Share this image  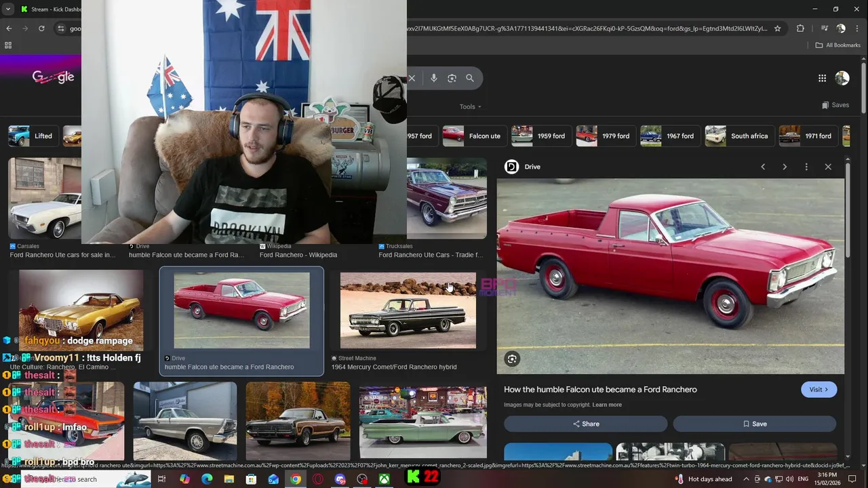coord(586,424)
